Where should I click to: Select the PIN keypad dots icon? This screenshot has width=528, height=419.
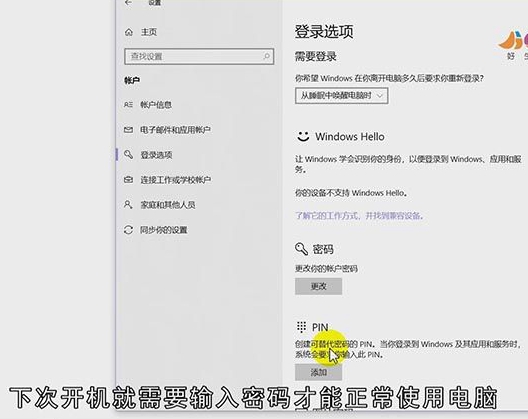tap(301, 327)
